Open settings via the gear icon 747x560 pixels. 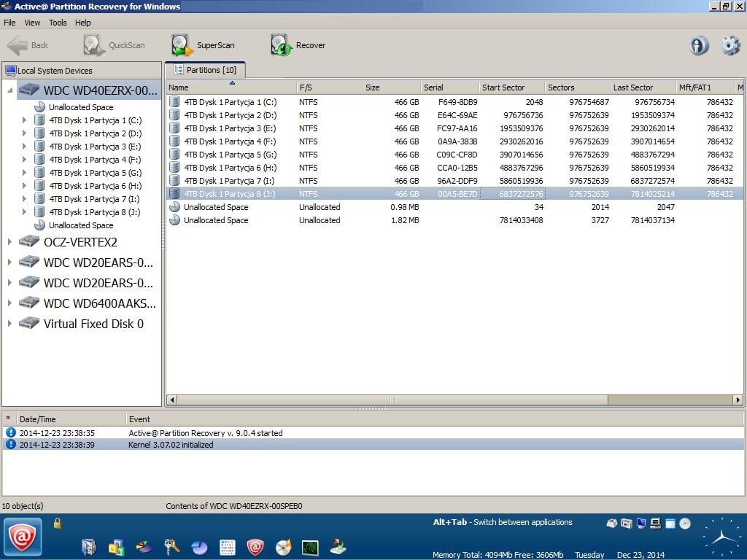pyautogui.click(x=730, y=46)
